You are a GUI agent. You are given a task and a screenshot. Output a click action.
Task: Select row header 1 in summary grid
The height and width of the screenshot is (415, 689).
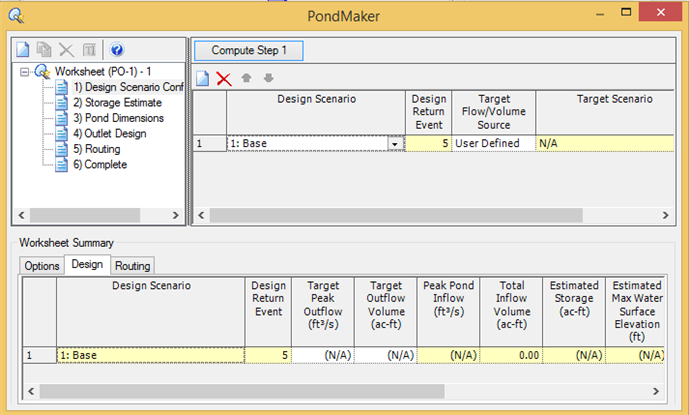40,355
